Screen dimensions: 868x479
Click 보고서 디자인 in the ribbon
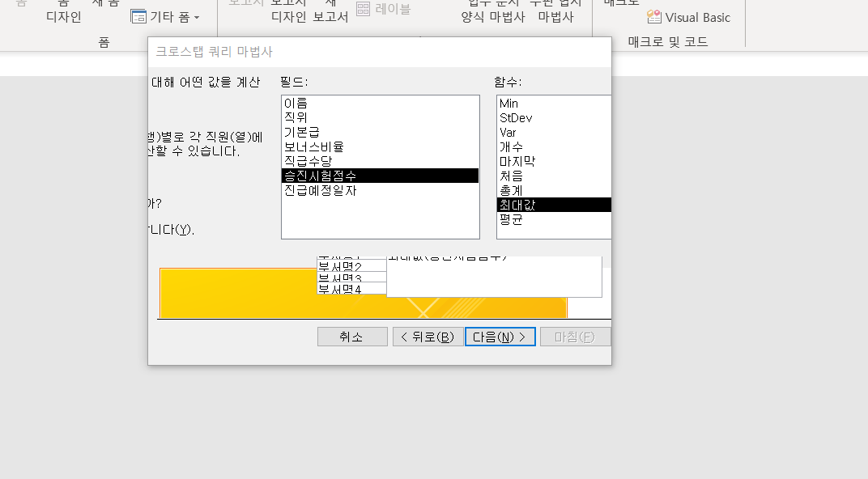pos(288,16)
